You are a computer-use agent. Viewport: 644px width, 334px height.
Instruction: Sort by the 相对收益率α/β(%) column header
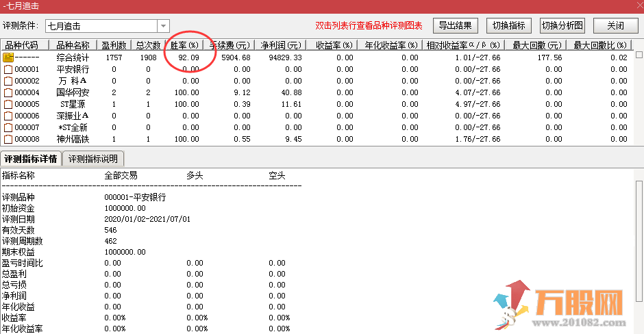(464, 44)
